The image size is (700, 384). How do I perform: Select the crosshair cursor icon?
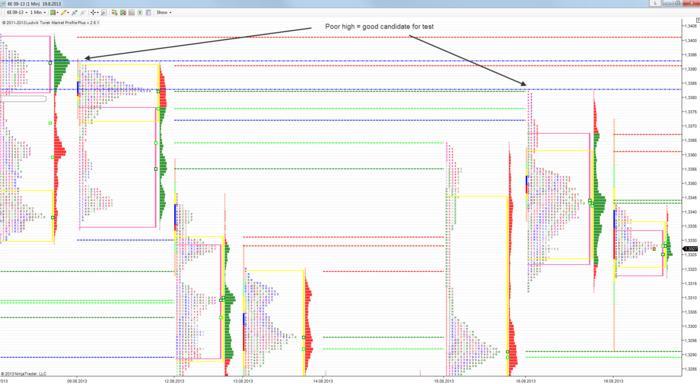93,13
